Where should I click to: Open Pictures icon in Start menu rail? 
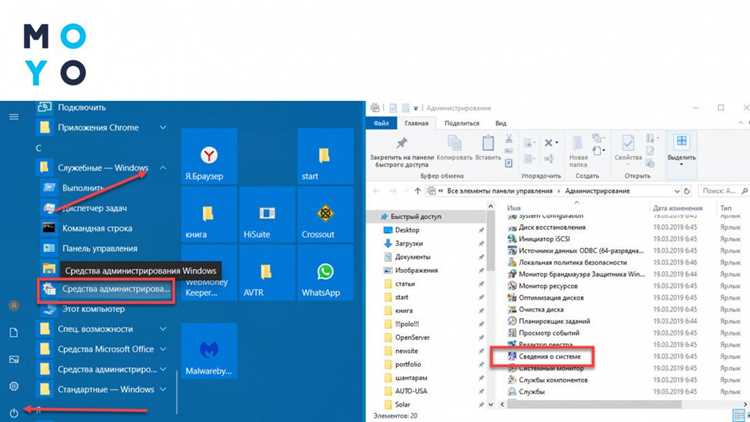(14, 359)
